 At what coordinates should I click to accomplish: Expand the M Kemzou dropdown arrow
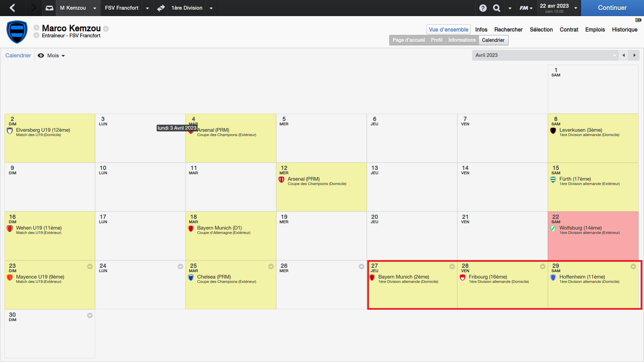[95, 8]
